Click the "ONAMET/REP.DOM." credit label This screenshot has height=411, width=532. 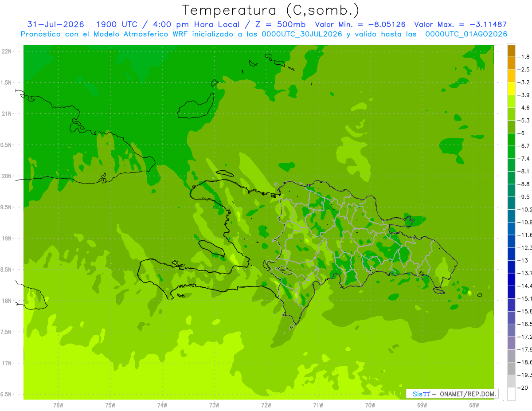[467, 394]
